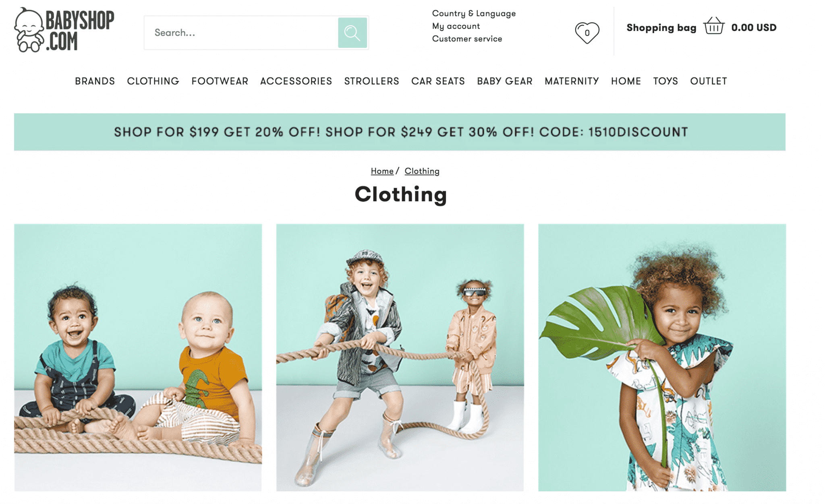Click the Babyshop.com logo

click(x=64, y=30)
